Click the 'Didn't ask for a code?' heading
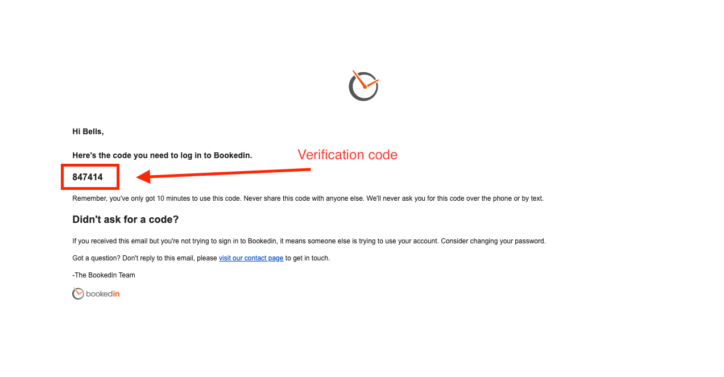Screen dimensions: 724x377 (125, 219)
